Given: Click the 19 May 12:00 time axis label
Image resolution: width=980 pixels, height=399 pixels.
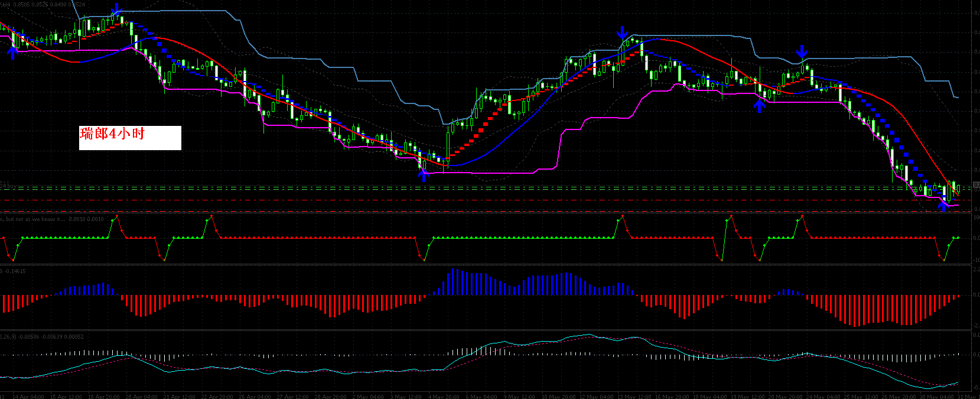Looking at the screenshot, I should tap(748, 397).
